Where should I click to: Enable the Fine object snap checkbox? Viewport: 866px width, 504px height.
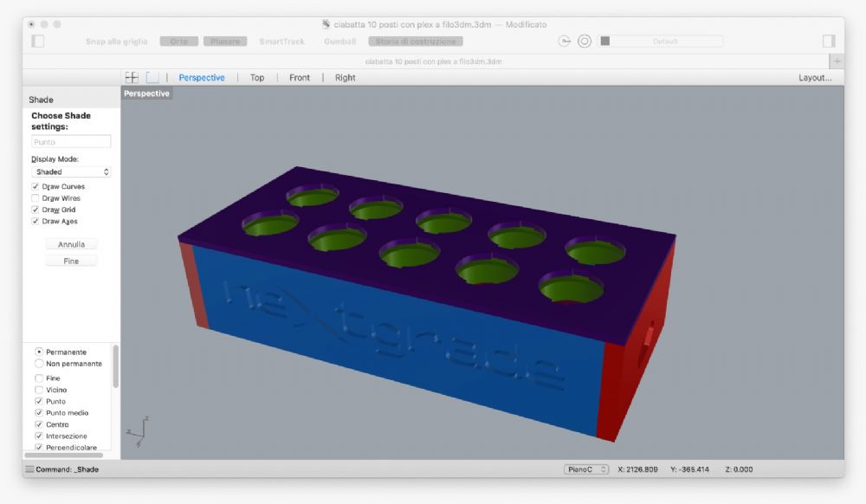tap(39, 378)
